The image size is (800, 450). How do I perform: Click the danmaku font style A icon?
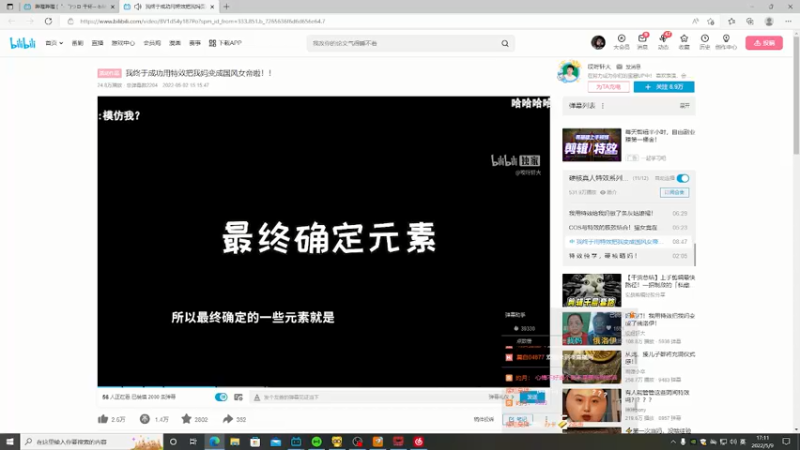pos(257,397)
